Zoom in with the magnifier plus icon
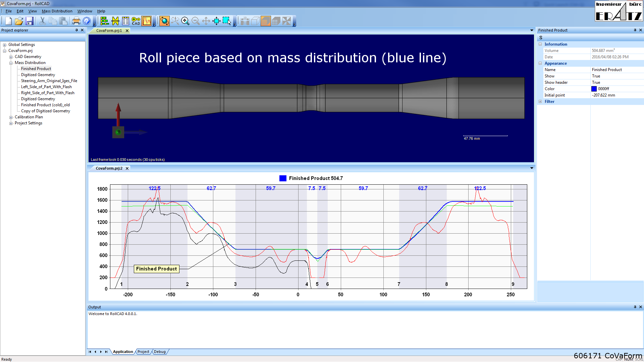Viewport: 644px width, 362px height. [185, 21]
